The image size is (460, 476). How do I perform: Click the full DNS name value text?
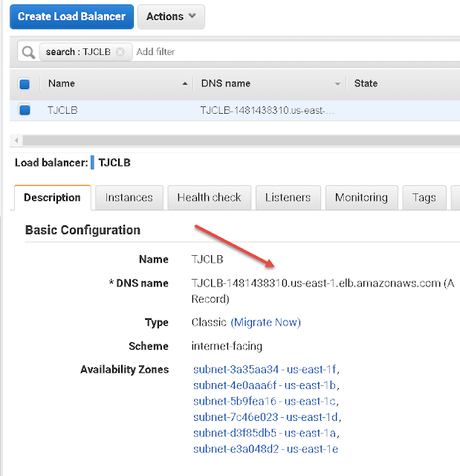point(323,291)
